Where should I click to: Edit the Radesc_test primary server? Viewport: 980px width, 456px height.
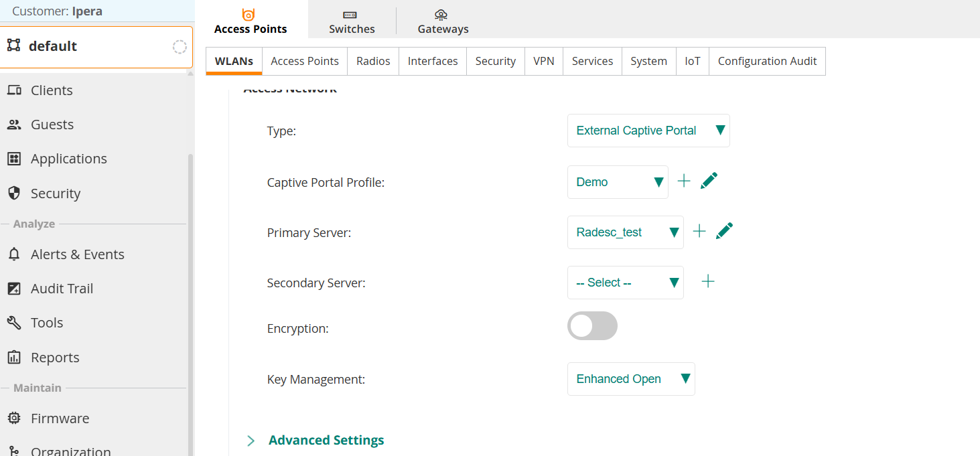(x=724, y=231)
